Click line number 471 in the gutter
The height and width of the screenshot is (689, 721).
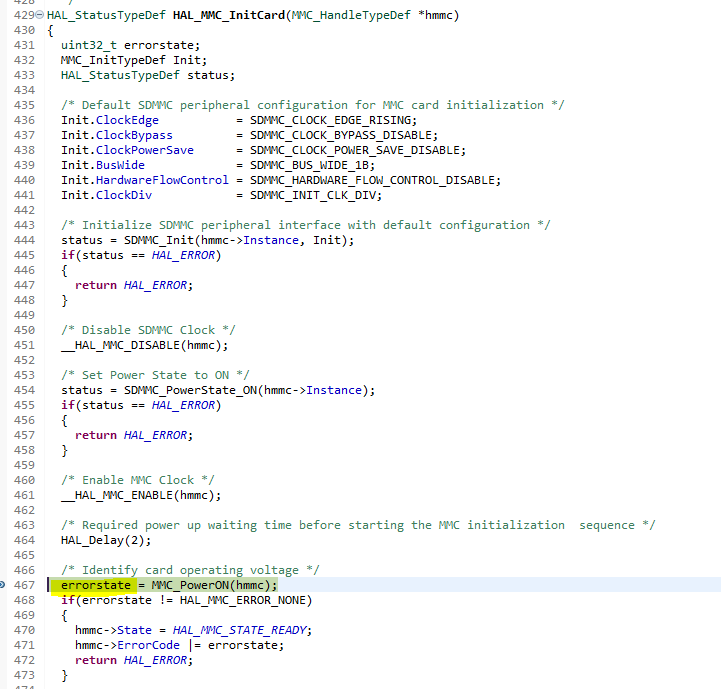point(24,645)
